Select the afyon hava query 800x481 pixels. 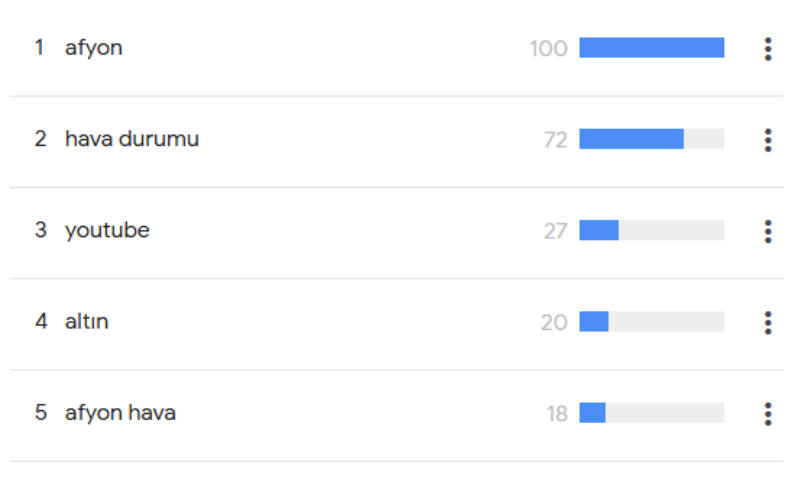coord(120,412)
